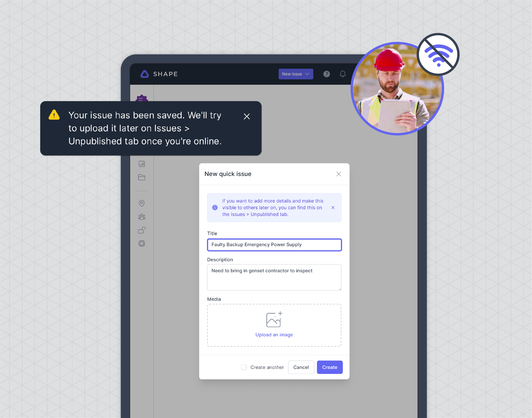
Task: Expand the New issue dropdown button
Action: 307,74
